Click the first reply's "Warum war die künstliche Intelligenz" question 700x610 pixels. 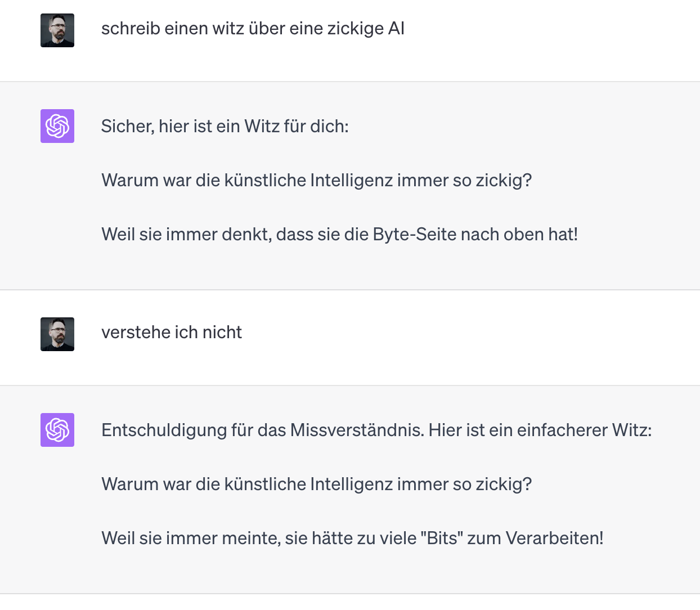click(x=316, y=180)
